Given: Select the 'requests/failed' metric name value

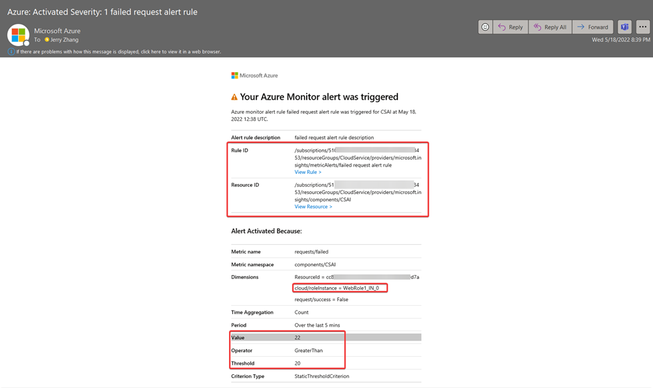Looking at the screenshot, I should 312,252.
